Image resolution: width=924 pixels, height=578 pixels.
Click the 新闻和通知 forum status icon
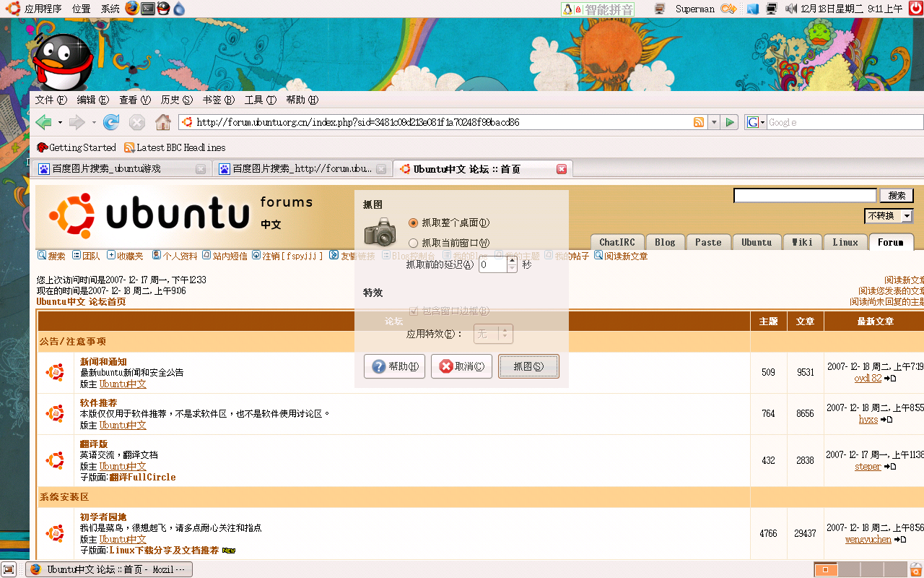55,372
